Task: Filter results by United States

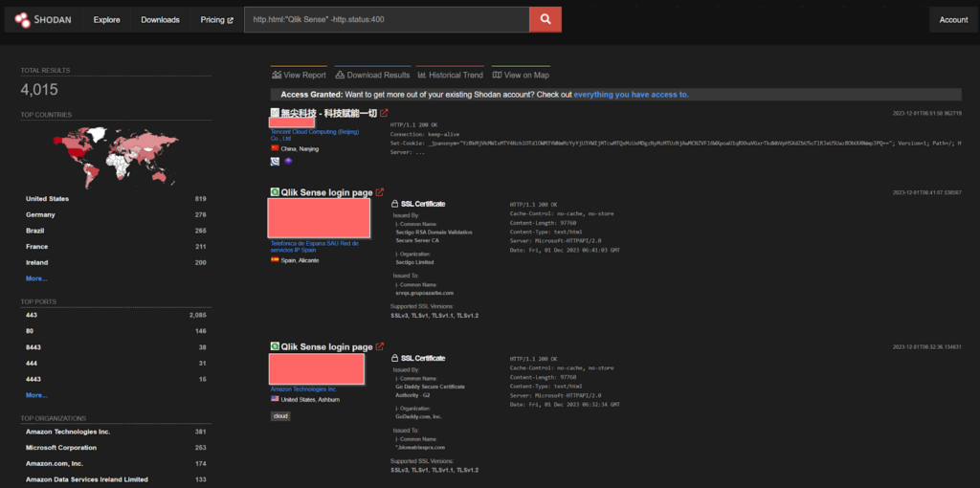Action: [116, 199]
